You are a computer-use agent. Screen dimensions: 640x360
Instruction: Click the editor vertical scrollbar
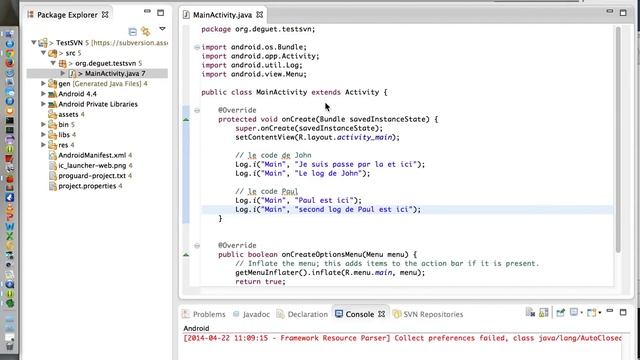pyautogui.click(x=618, y=139)
